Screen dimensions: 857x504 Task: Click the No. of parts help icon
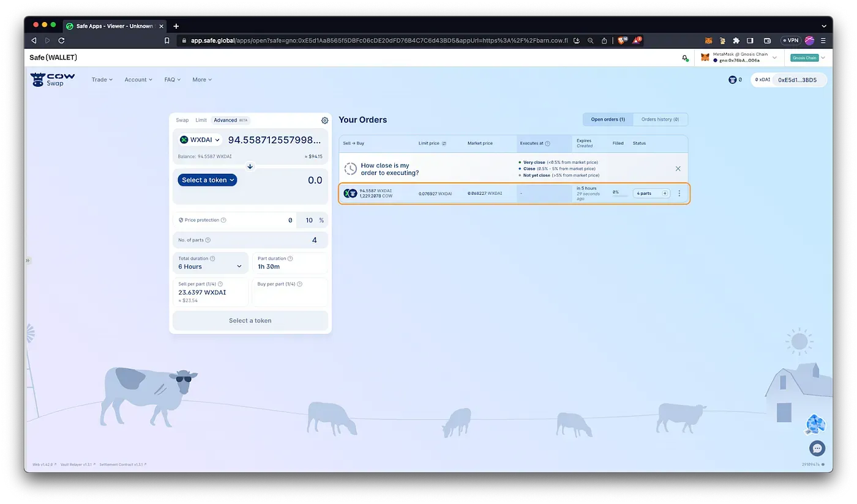pyautogui.click(x=208, y=240)
